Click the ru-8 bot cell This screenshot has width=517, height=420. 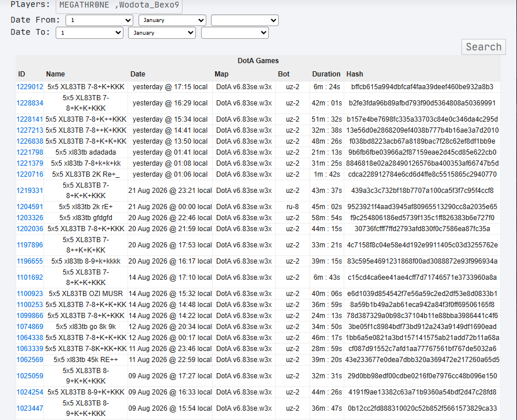point(293,207)
